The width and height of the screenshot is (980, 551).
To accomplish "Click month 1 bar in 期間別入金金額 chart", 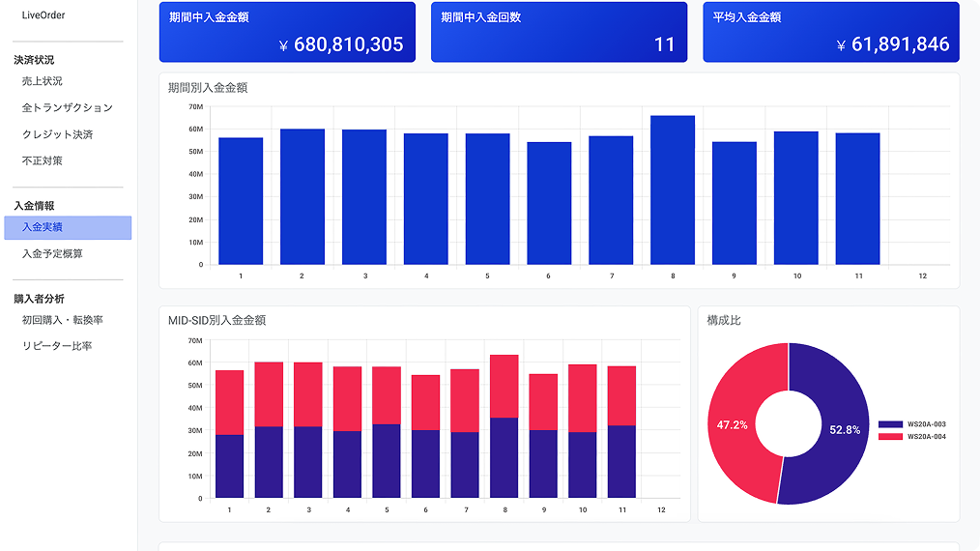I will tap(241, 201).
